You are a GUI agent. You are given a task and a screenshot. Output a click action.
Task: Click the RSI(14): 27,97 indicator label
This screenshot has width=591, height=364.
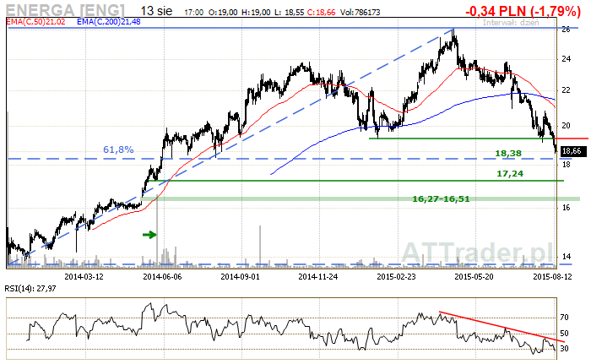pos(30,289)
